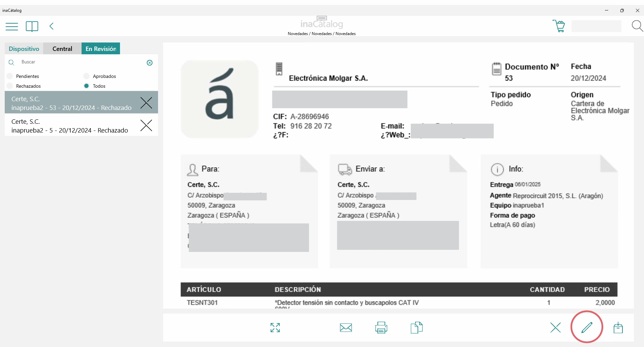Image resolution: width=644 pixels, height=347 pixels.
Task: Switch to the En Revisión tab
Action: click(x=101, y=49)
